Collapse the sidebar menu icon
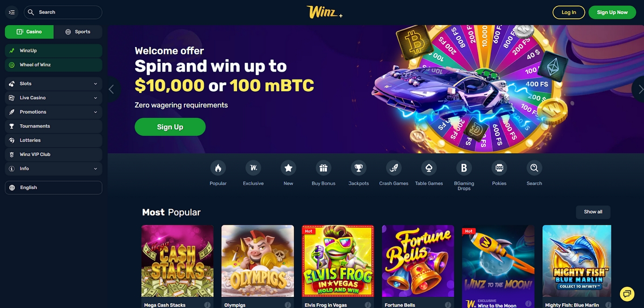644x308 pixels. (12, 13)
